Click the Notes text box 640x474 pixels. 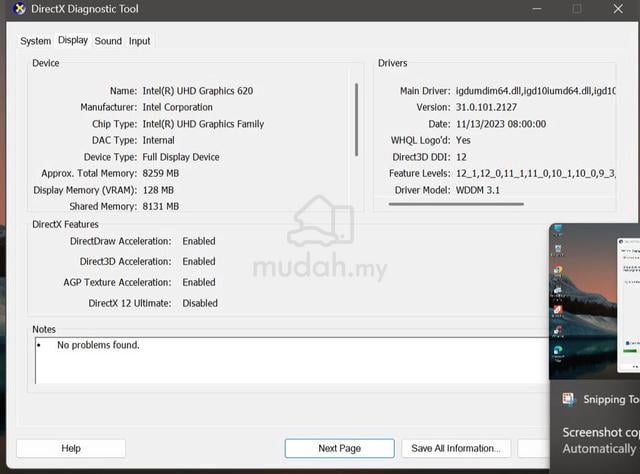click(292, 361)
